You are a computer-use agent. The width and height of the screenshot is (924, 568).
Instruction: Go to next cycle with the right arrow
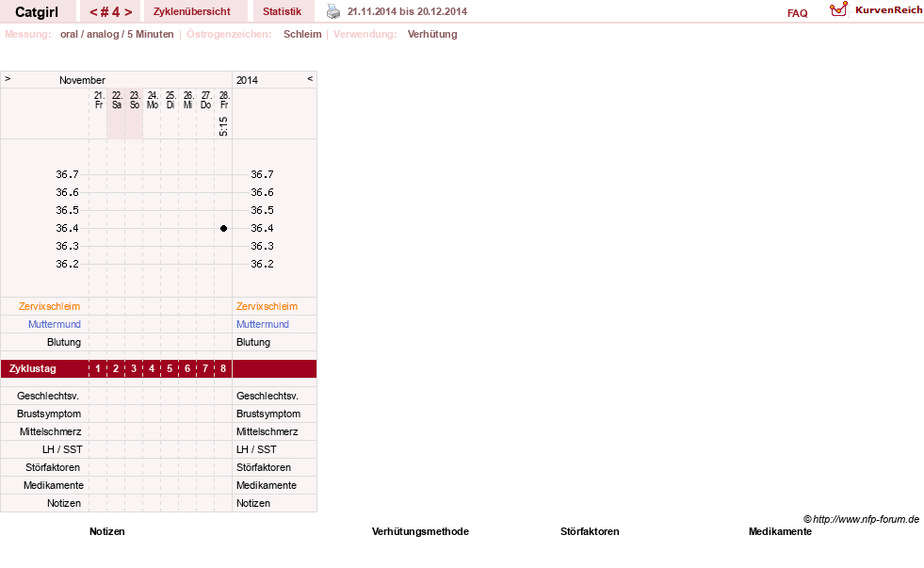128,12
